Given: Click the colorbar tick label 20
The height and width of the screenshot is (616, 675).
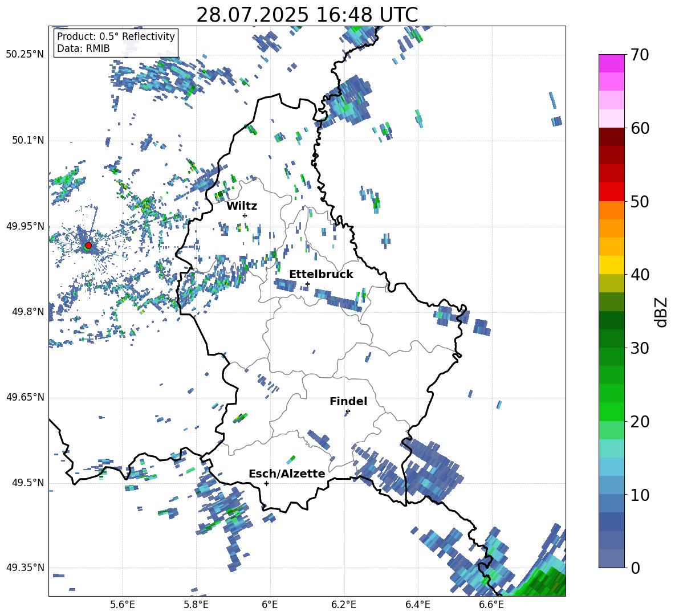Looking at the screenshot, I should 640,422.
